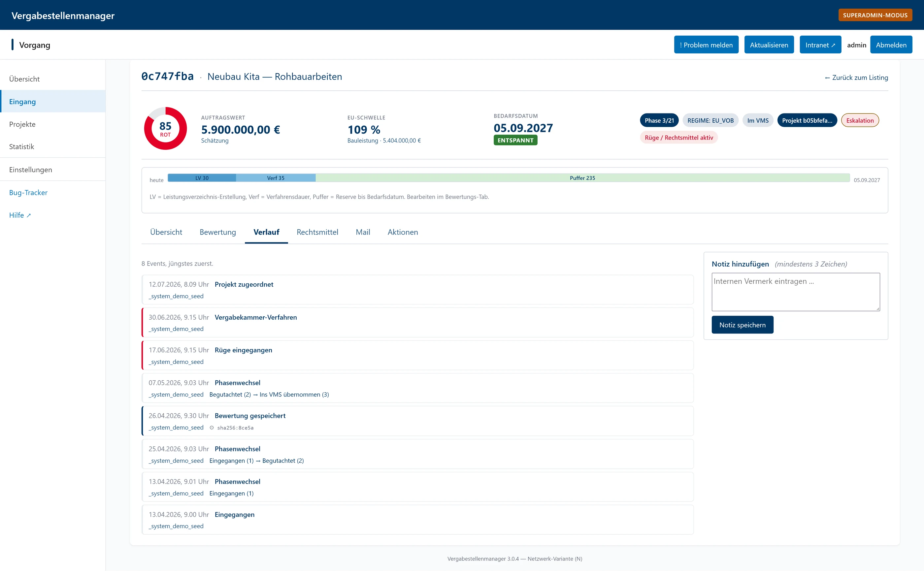
Task: Open the Projekt b05bfefa badge
Action: point(807,120)
